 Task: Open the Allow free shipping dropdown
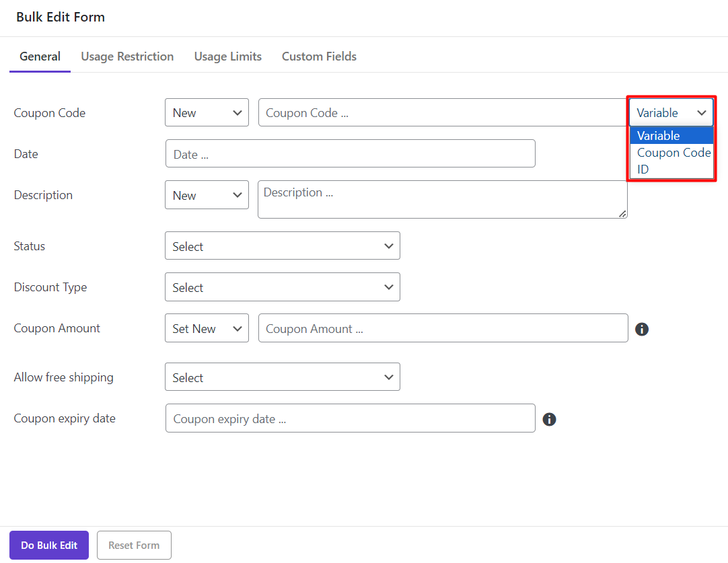click(282, 377)
